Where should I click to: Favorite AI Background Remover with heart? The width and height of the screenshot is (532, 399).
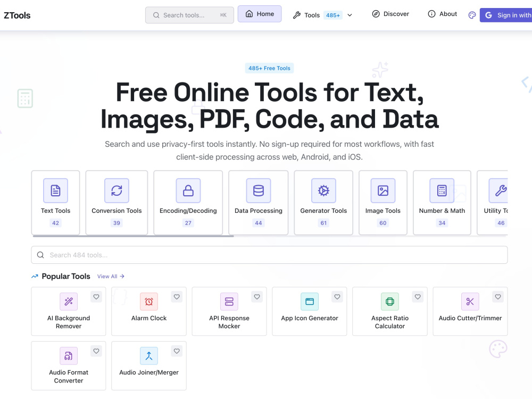pyautogui.click(x=96, y=297)
